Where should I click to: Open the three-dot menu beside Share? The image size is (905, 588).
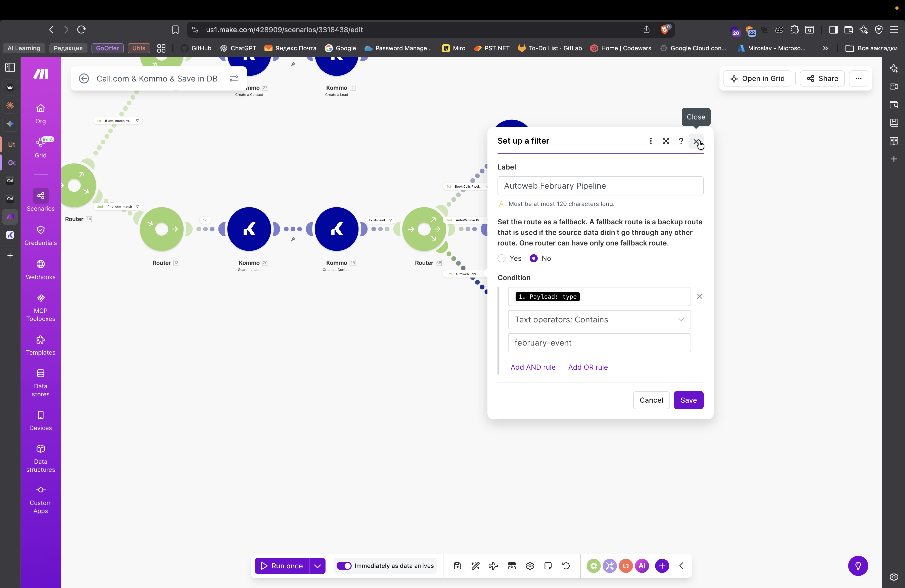coord(858,78)
